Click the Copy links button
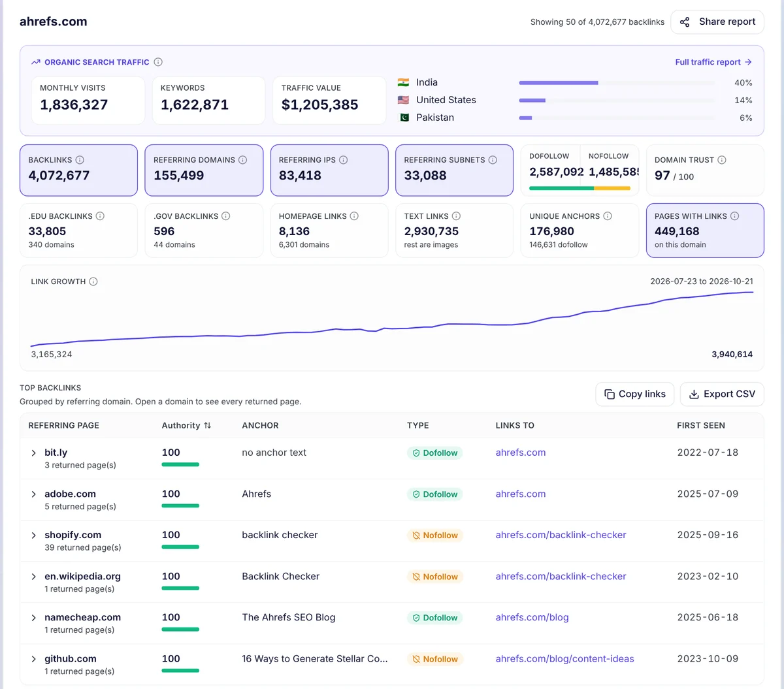This screenshot has height=689, width=784. 634,394
